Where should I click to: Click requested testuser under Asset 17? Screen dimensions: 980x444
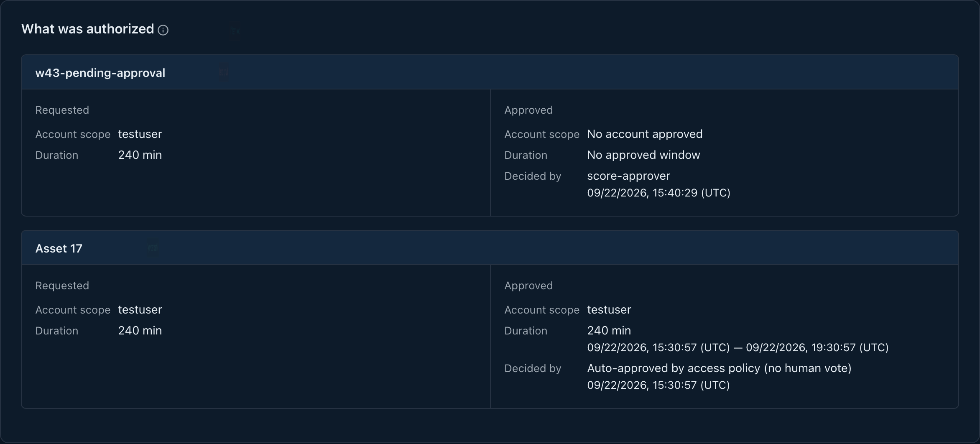140,310
